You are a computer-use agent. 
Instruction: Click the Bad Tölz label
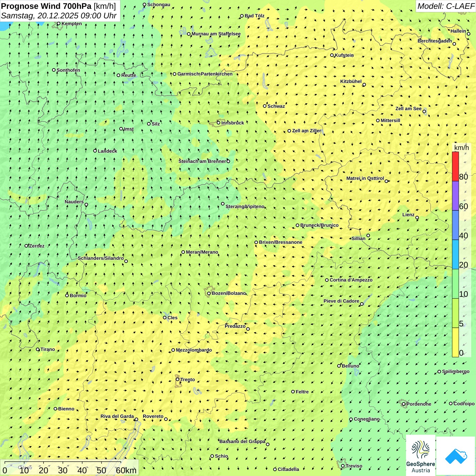(254, 16)
